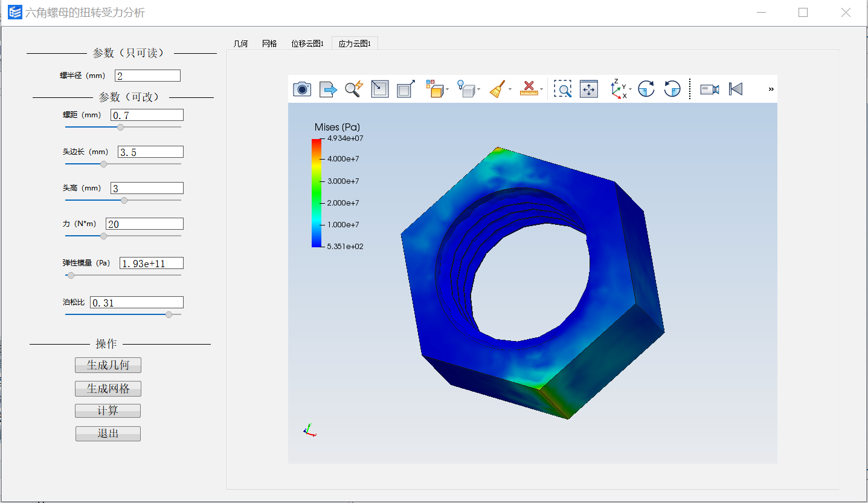Click the shrink-to-corner square icon

[380, 89]
